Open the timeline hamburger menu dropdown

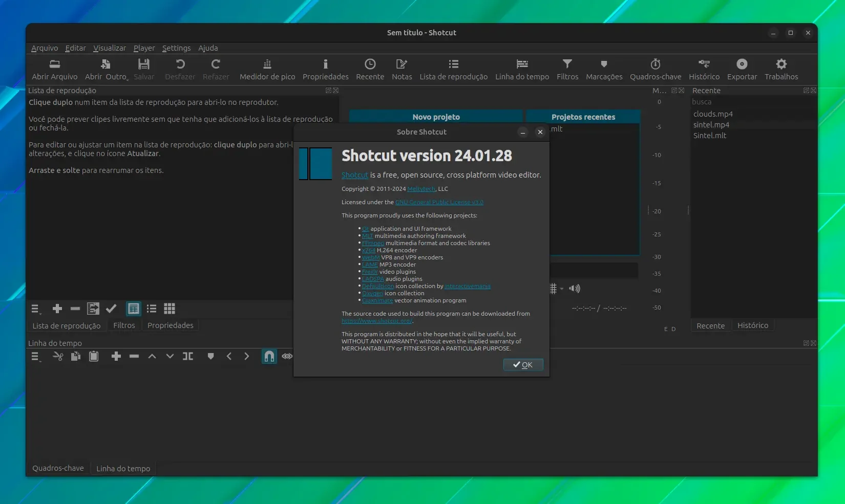35,357
